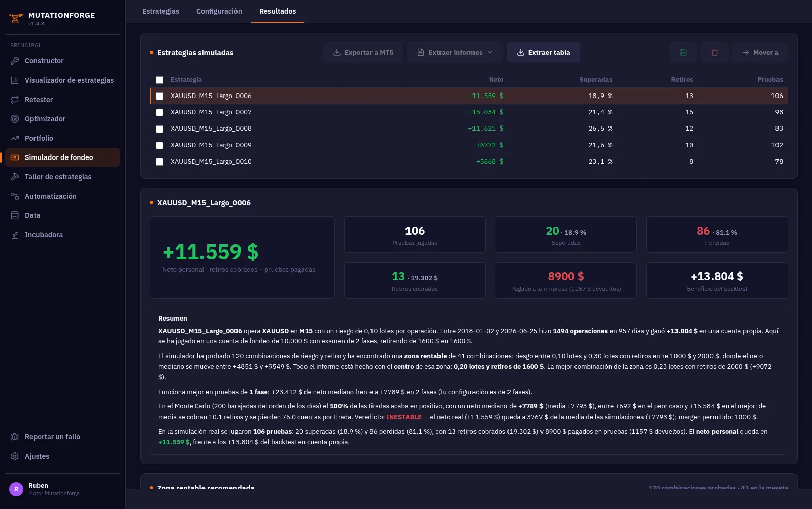812x509 pixels.
Task: Click the 26,5 % superadas cell
Action: (x=600, y=129)
